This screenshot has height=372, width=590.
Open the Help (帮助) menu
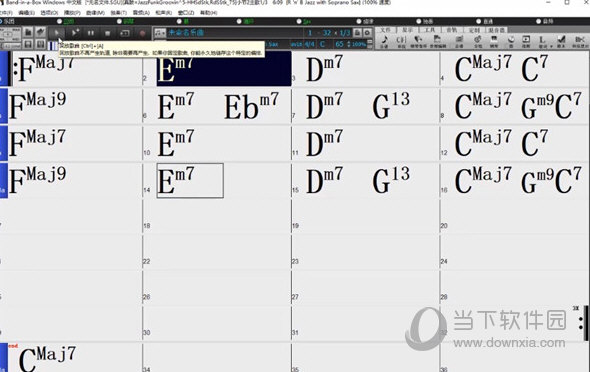(x=208, y=13)
